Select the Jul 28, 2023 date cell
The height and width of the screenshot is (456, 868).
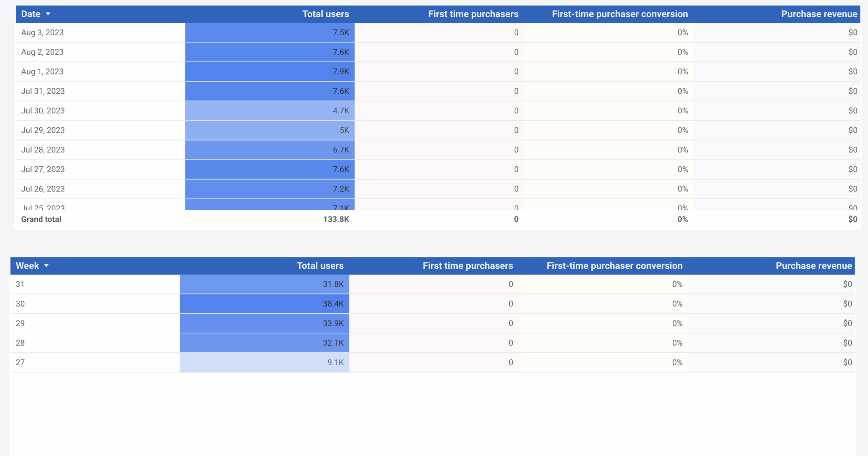coord(43,150)
